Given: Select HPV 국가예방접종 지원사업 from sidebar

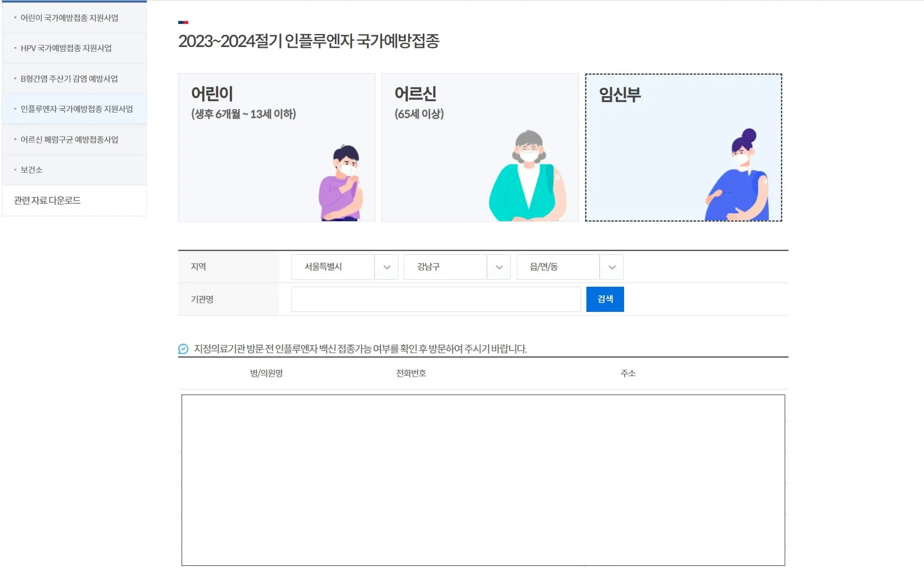Looking at the screenshot, I should [x=74, y=48].
